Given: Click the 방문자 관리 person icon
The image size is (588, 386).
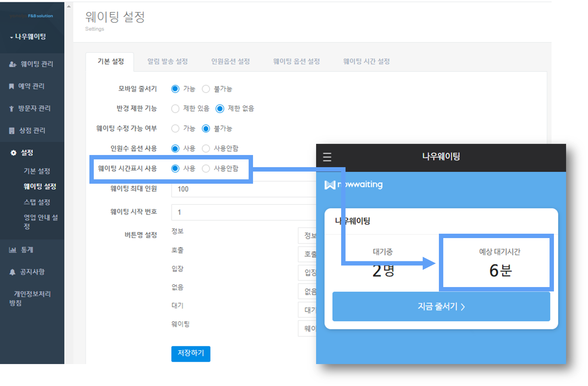Looking at the screenshot, I should click(11, 108).
